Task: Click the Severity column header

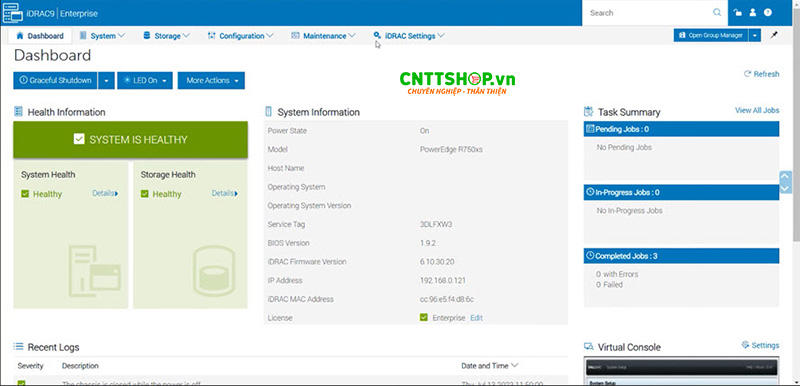Action: (x=31, y=366)
